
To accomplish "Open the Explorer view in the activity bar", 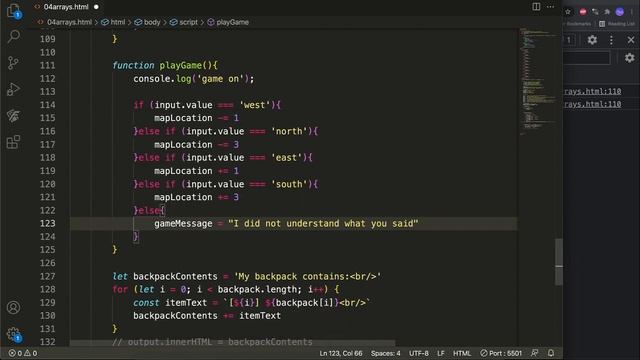I will pyautogui.click(x=13, y=10).
